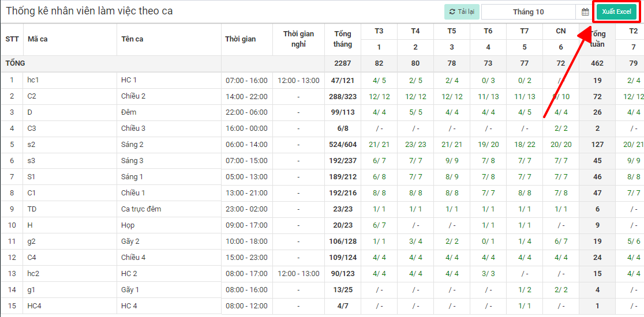The width and height of the screenshot is (644, 317).
Task: Click the TỔNG summary row label
Action: (x=16, y=63)
